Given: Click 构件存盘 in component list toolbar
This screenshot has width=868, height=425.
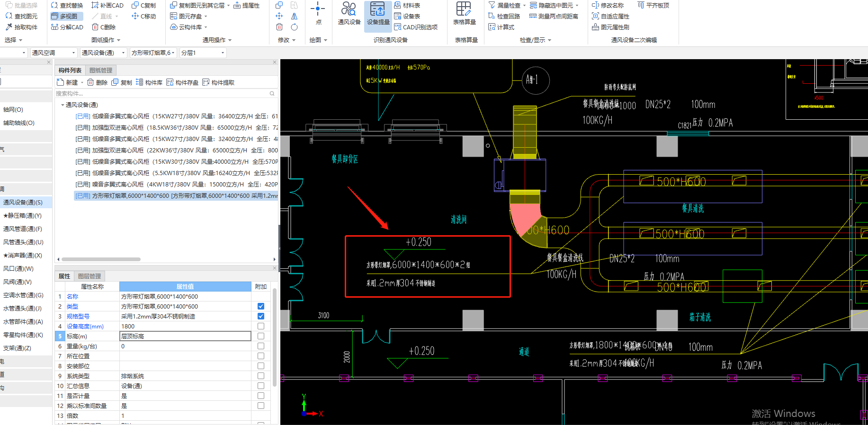Looking at the screenshot, I should coord(182,82).
